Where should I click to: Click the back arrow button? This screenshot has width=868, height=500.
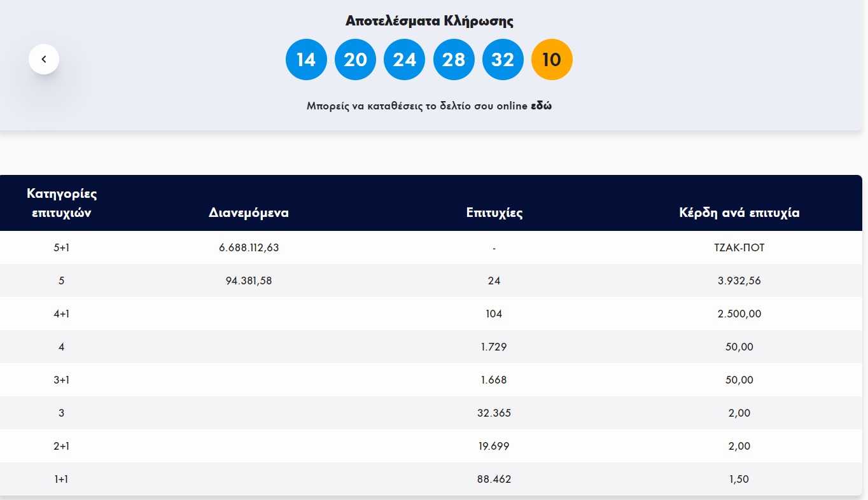pos(44,59)
